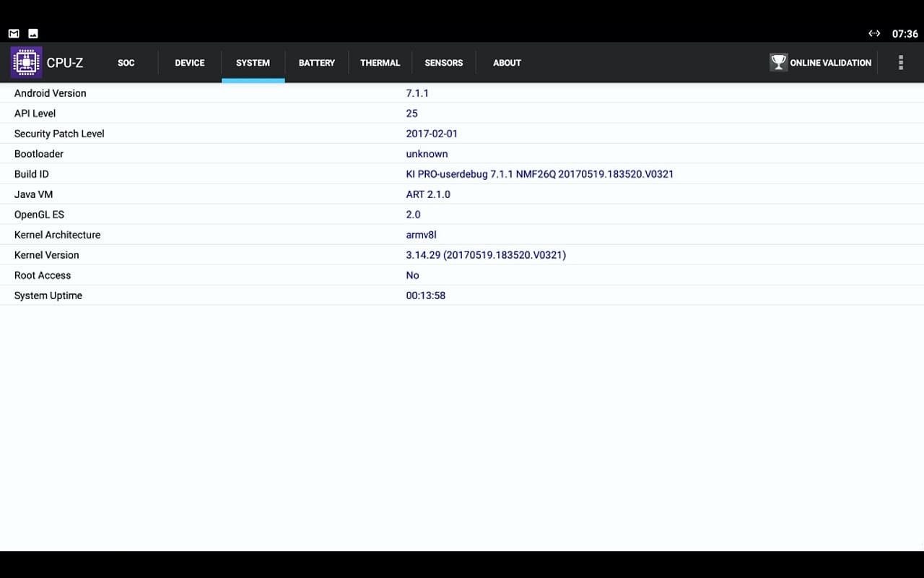Select the API Level label

(x=35, y=113)
